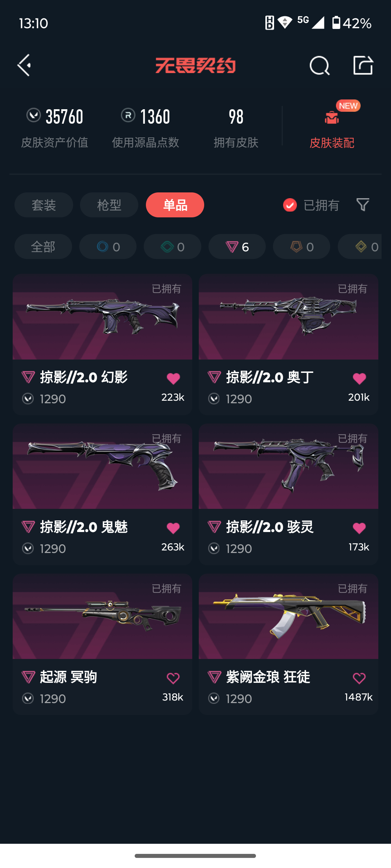
Task: Open the filter funnel icon
Action: tap(363, 205)
